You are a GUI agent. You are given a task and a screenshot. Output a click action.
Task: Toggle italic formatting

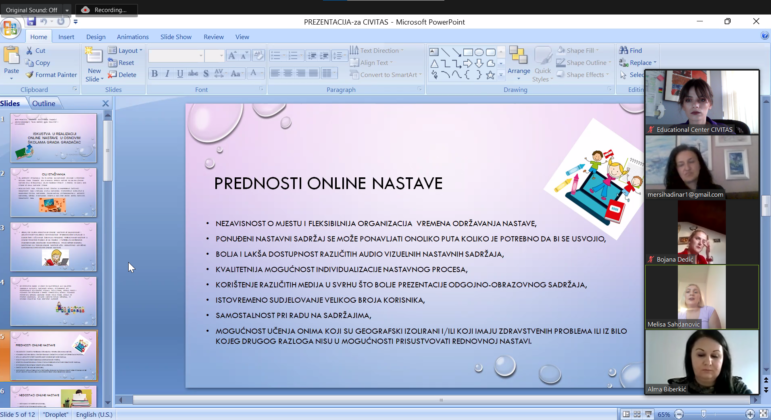pos(167,74)
